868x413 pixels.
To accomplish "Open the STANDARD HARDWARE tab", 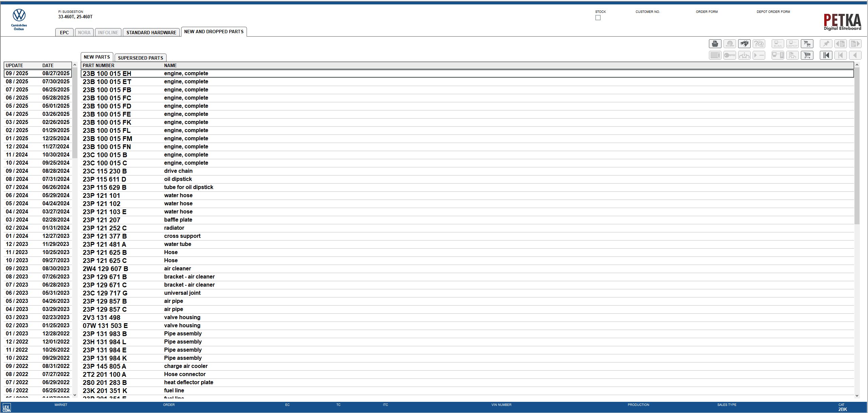I will pos(151,33).
